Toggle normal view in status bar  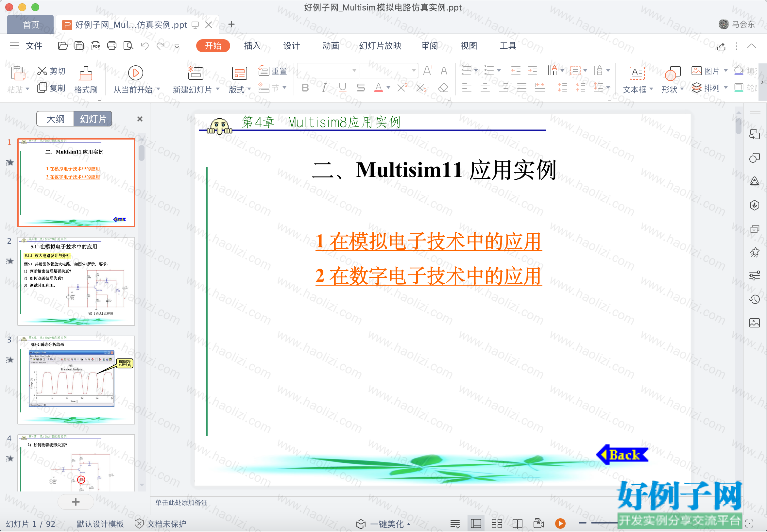(x=476, y=524)
